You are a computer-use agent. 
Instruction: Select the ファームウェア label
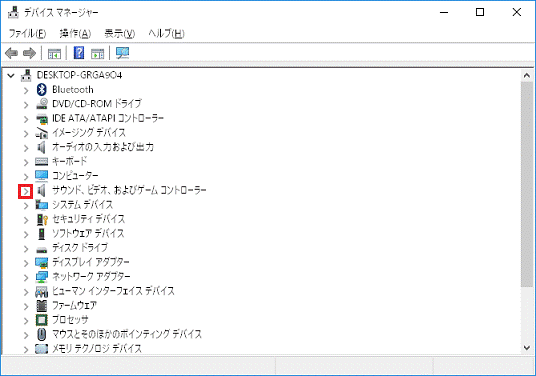click(74, 305)
